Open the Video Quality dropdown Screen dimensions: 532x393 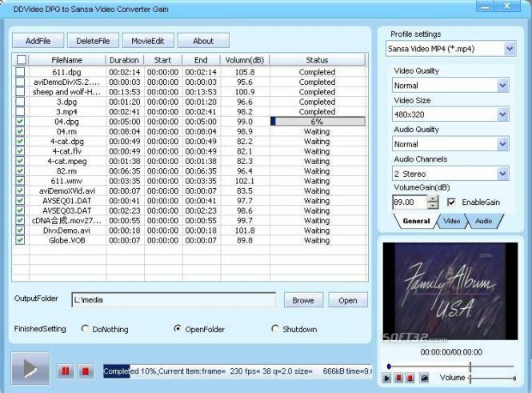pyautogui.click(x=502, y=85)
